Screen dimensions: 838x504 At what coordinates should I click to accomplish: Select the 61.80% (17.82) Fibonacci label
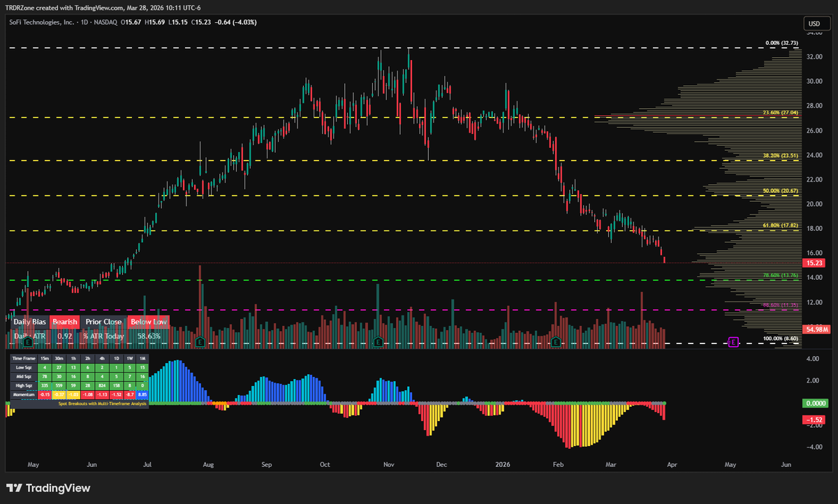pos(781,225)
